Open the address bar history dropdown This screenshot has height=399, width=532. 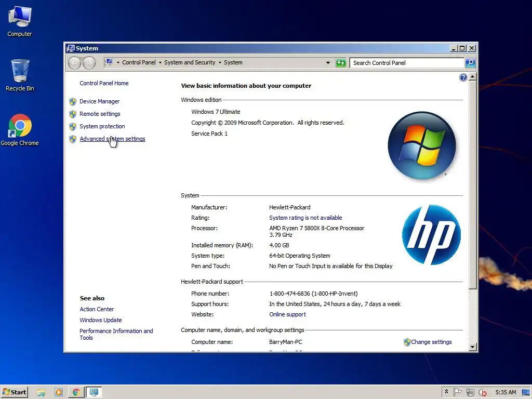tap(328, 63)
